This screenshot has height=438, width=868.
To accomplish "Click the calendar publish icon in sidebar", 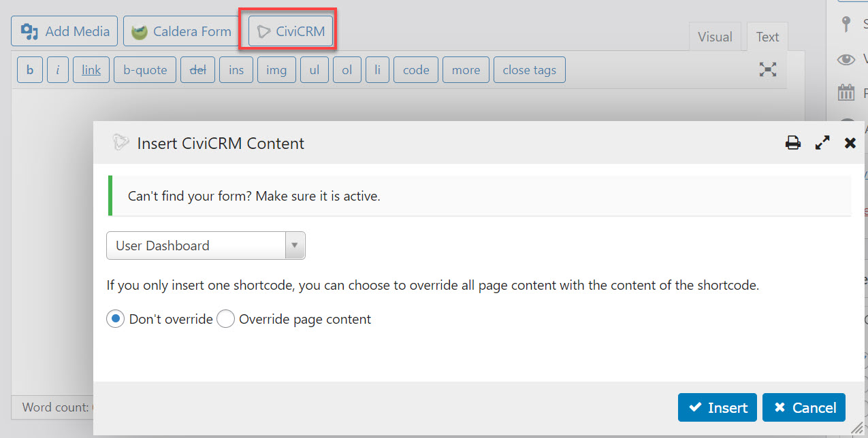I will coord(846,92).
